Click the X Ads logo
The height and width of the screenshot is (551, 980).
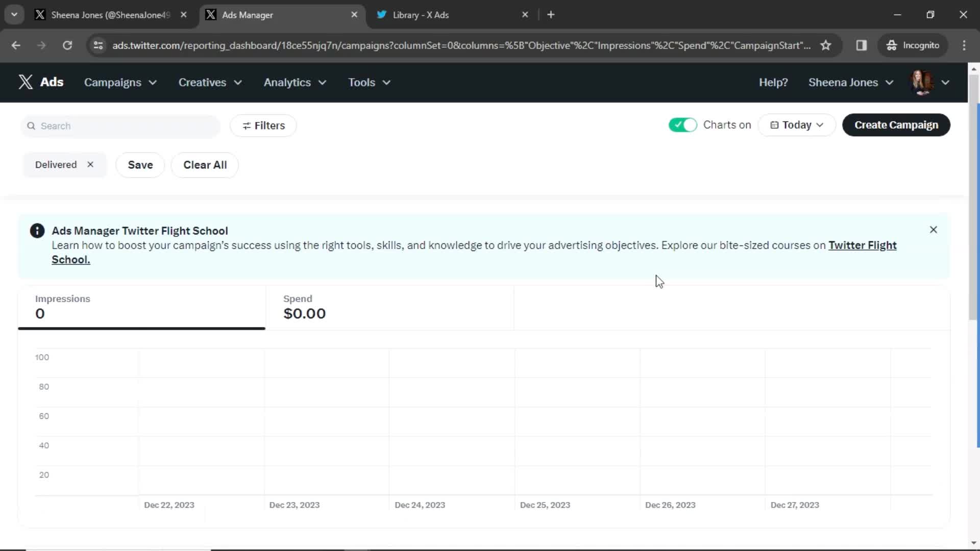pos(41,82)
